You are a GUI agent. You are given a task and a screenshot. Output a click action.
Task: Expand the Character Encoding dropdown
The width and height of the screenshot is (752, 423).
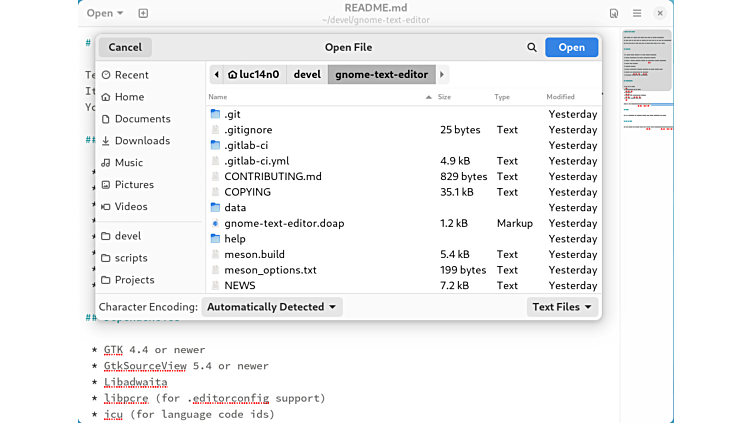pos(272,307)
